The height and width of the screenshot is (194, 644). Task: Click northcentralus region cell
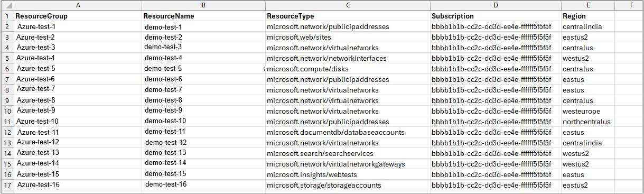588,122
